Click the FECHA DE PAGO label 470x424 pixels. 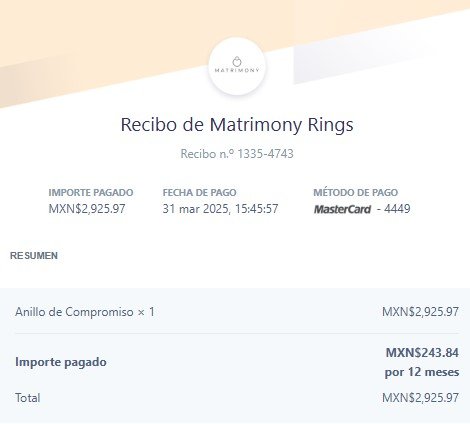tap(199, 192)
